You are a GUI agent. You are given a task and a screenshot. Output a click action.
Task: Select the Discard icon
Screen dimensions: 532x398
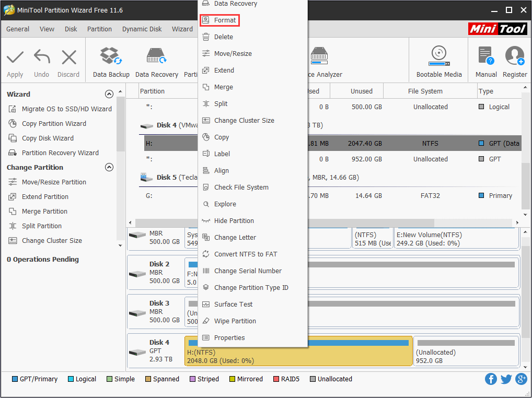68,60
